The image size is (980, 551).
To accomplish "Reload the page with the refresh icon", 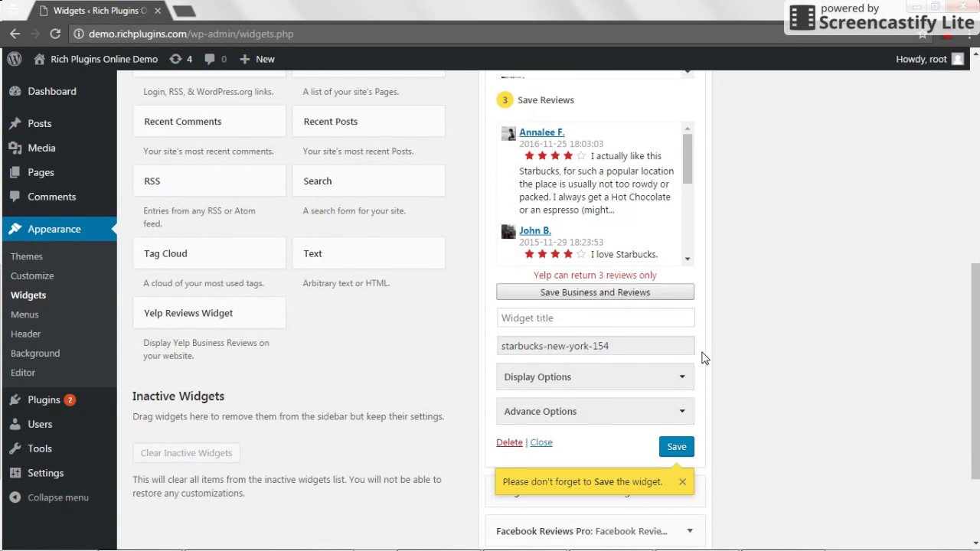I will tap(55, 34).
